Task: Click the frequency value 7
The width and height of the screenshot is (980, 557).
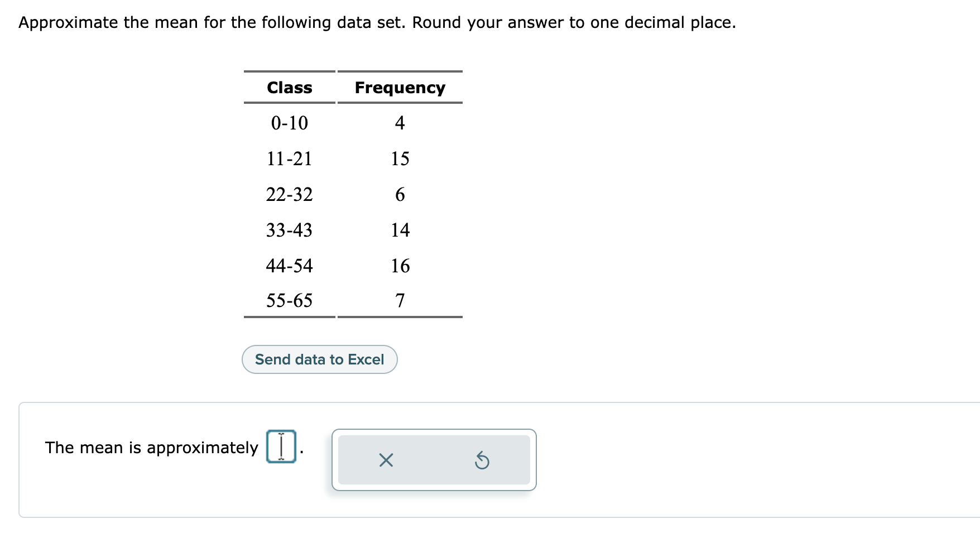Action: (400, 301)
